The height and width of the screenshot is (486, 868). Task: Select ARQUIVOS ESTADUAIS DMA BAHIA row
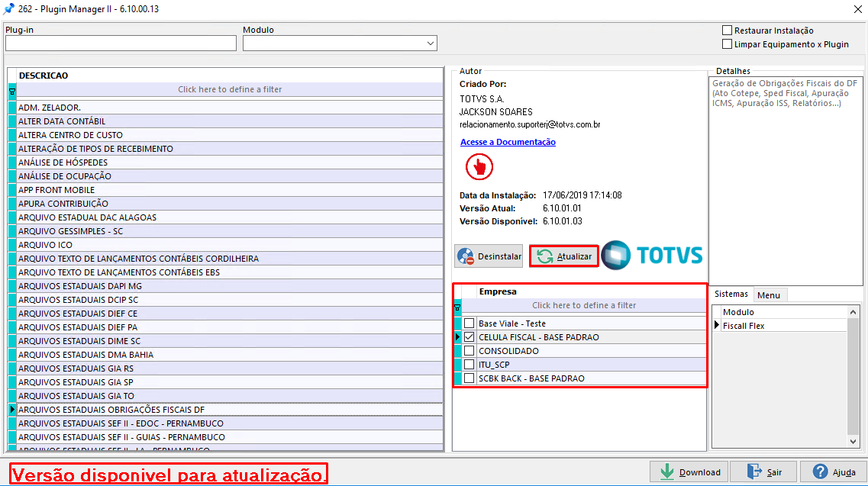(x=230, y=355)
